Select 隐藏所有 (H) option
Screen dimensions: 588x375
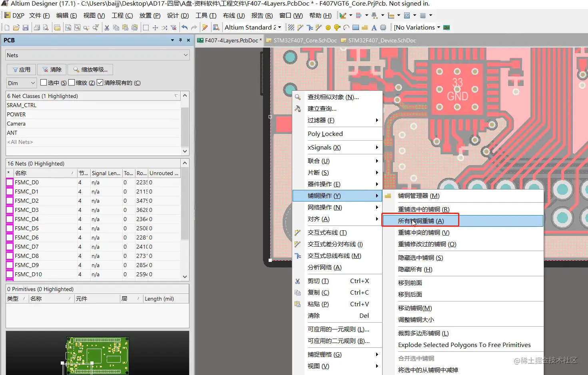462,269
